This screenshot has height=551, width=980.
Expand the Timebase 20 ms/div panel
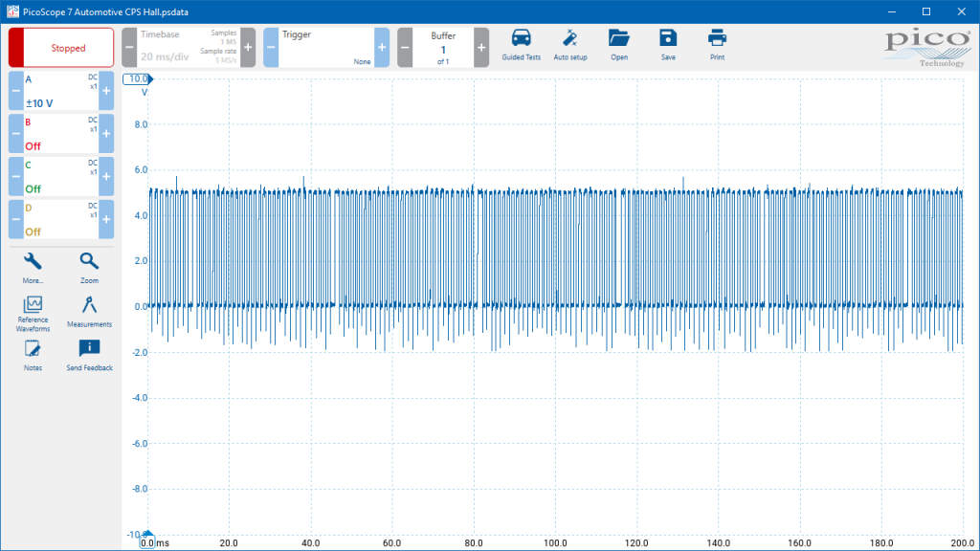[x=189, y=48]
